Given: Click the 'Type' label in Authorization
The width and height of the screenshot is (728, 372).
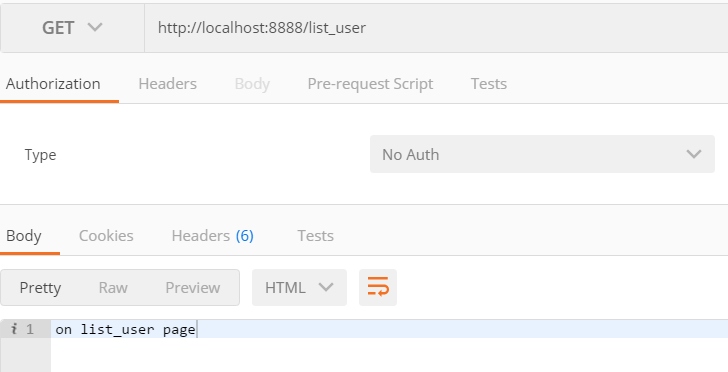Looking at the screenshot, I should tap(40, 155).
